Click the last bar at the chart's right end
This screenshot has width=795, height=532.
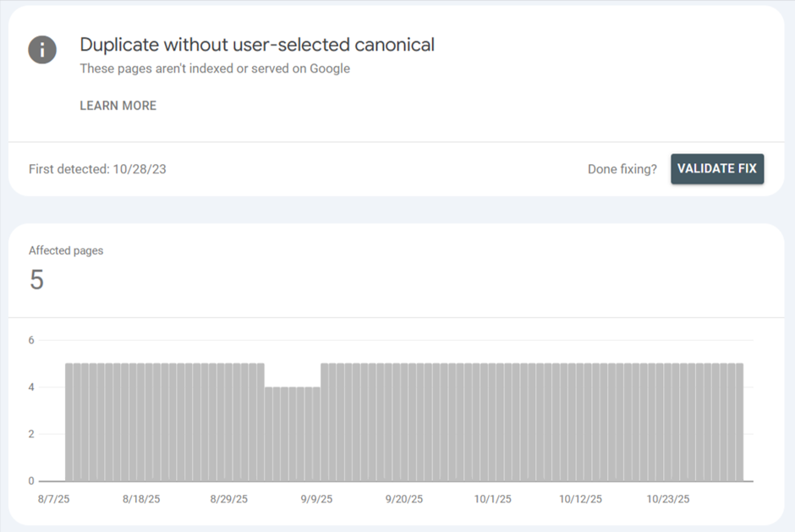pyautogui.click(x=739, y=423)
